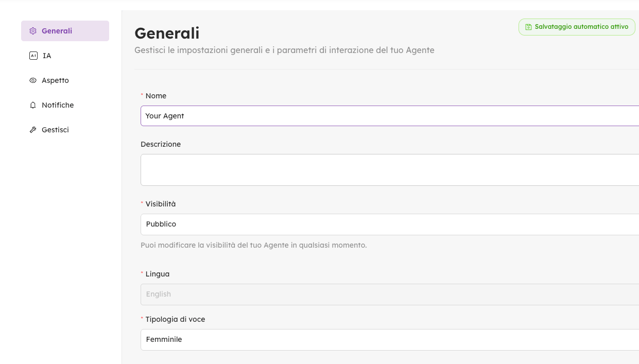639x364 pixels.
Task: Click the Generali page heading
Action: [167, 33]
